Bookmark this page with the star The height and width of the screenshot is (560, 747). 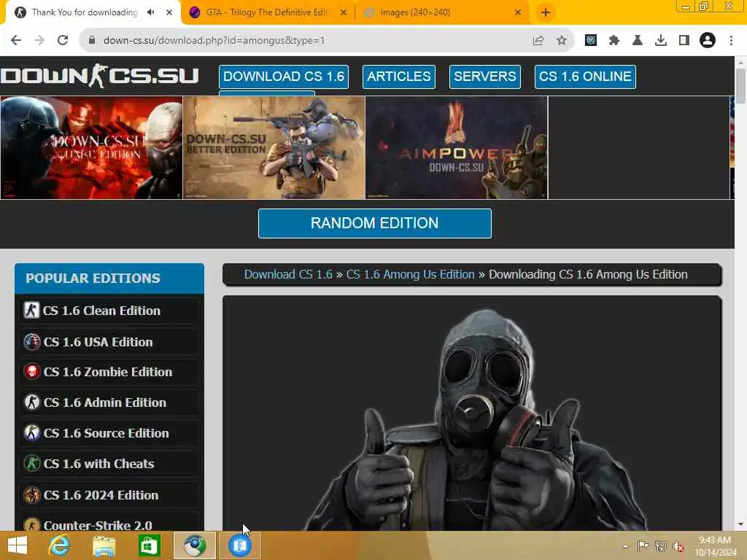562,41
